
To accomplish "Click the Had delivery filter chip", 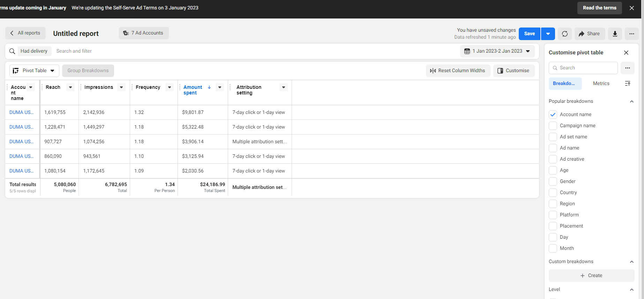I will (34, 51).
